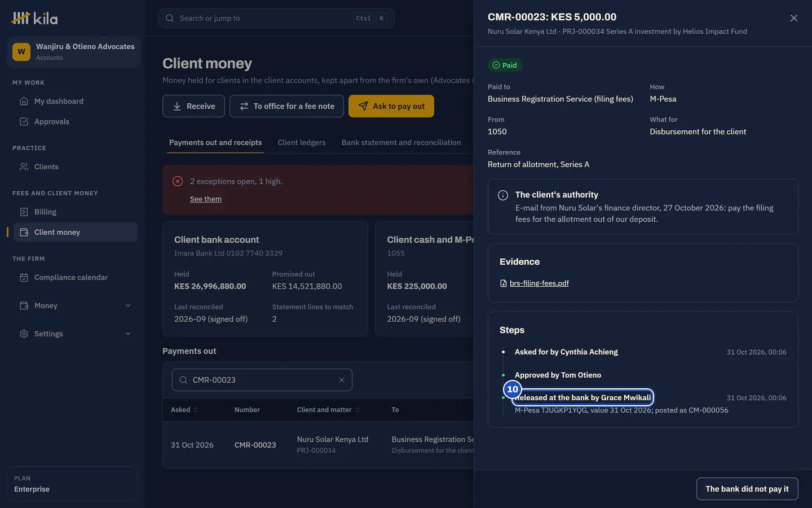Open the Wanjiru & Otieno Advocates switcher

coord(73,51)
